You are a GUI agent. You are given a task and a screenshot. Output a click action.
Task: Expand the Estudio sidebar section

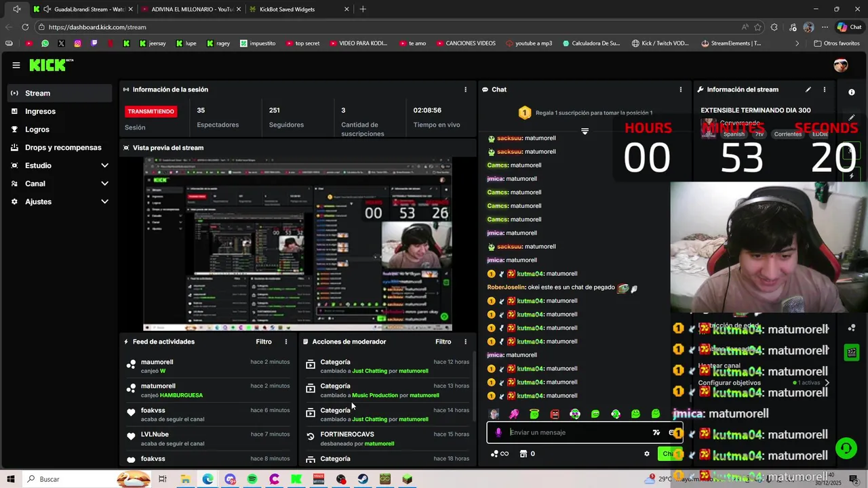(104, 165)
